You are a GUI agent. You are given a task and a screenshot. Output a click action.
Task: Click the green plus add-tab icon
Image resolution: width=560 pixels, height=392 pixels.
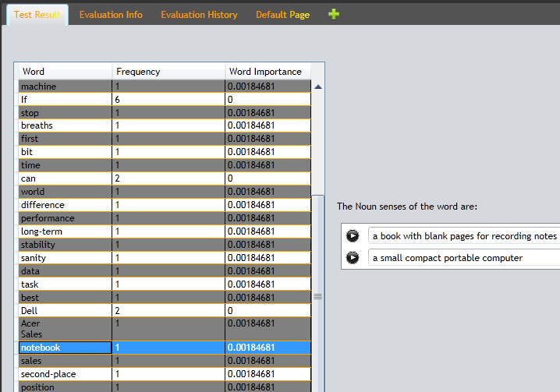click(334, 14)
